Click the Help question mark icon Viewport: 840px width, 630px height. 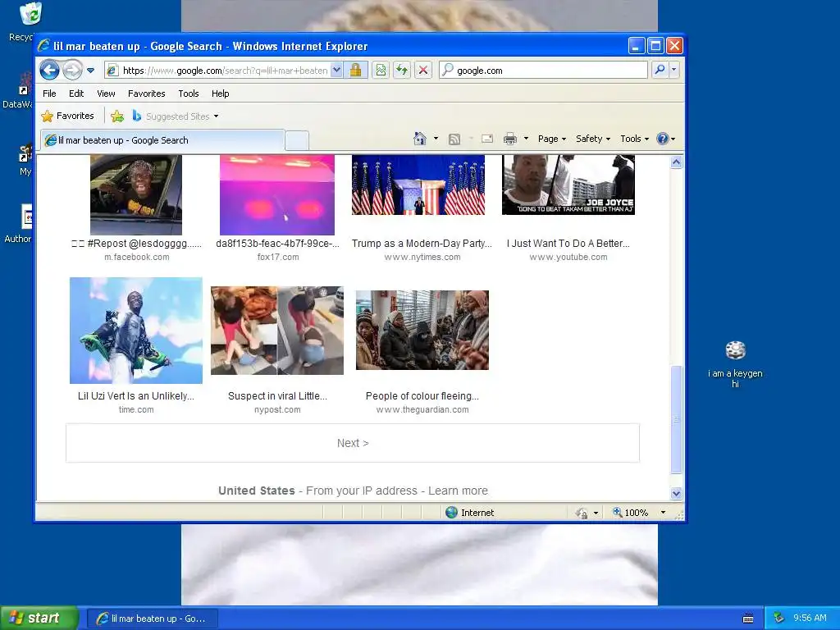pyautogui.click(x=663, y=139)
